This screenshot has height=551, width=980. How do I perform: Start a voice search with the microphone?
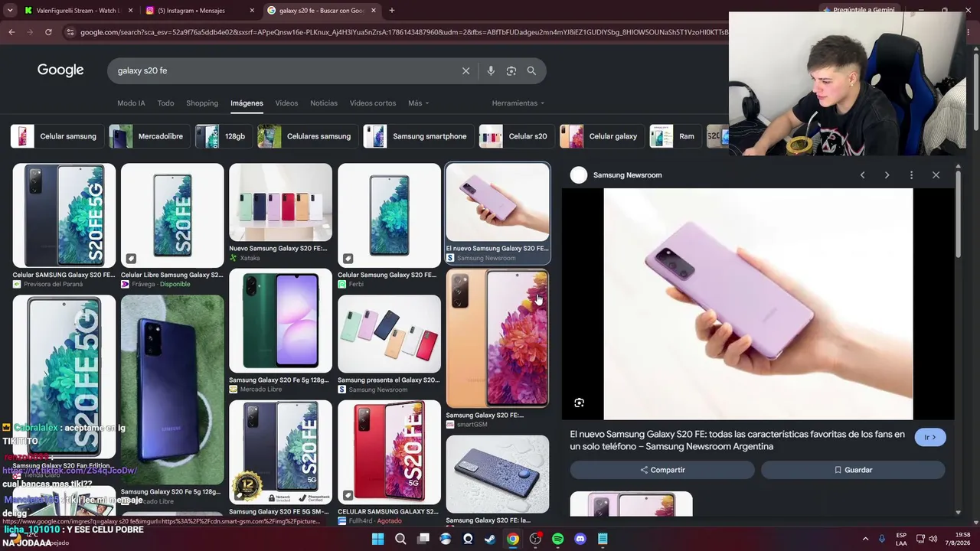[x=491, y=70]
